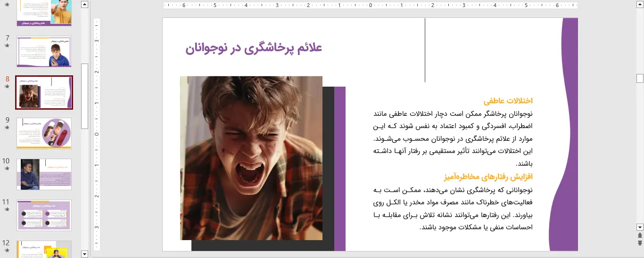
Task: Select slide 9 thumbnail with circular image
Action: click(x=44, y=133)
